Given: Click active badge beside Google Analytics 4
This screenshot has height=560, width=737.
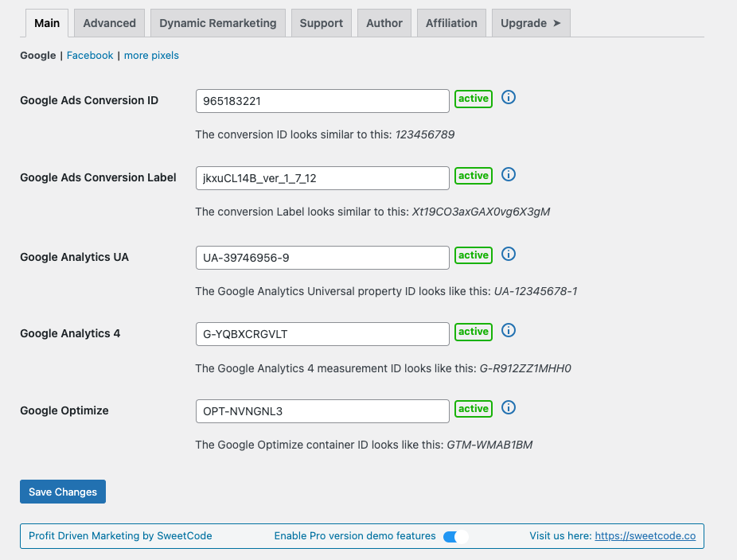Looking at the screenshot, I should point(474,332).
